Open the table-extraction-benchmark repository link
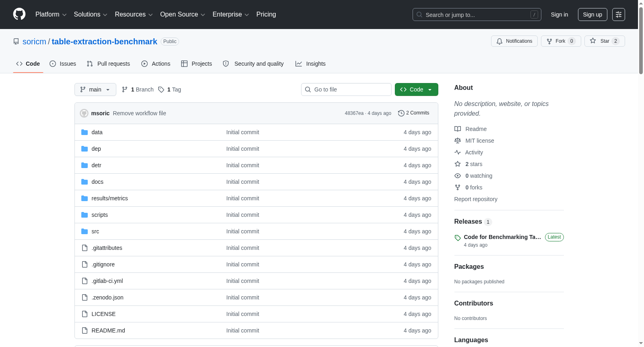This screenshot has height=347, width=644. pos(104,42)
